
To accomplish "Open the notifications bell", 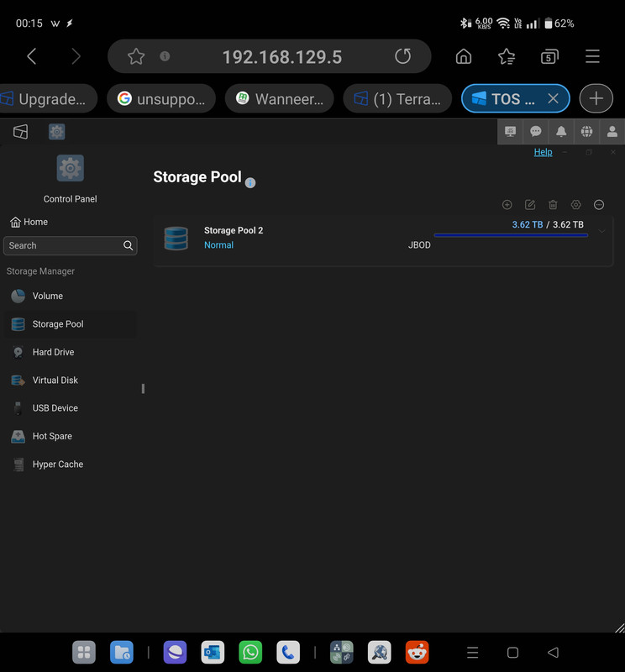I will tap(561, 132).
